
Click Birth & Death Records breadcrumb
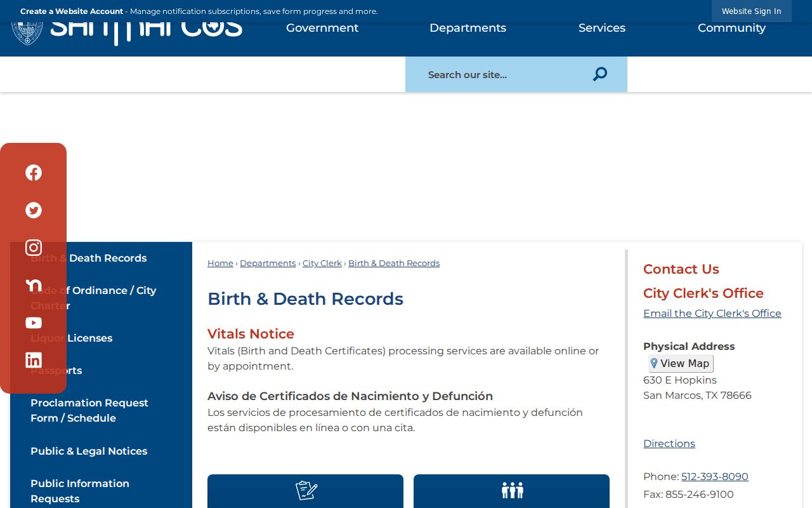(394, 263)
